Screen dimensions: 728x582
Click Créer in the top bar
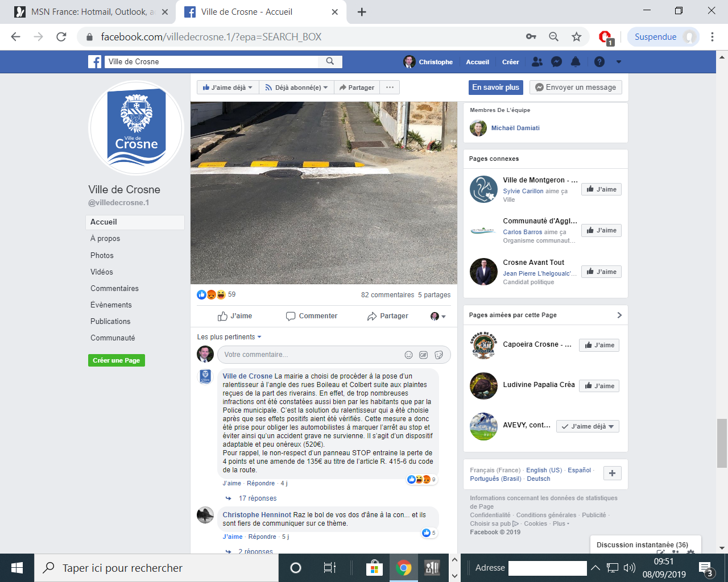point(510,62)
